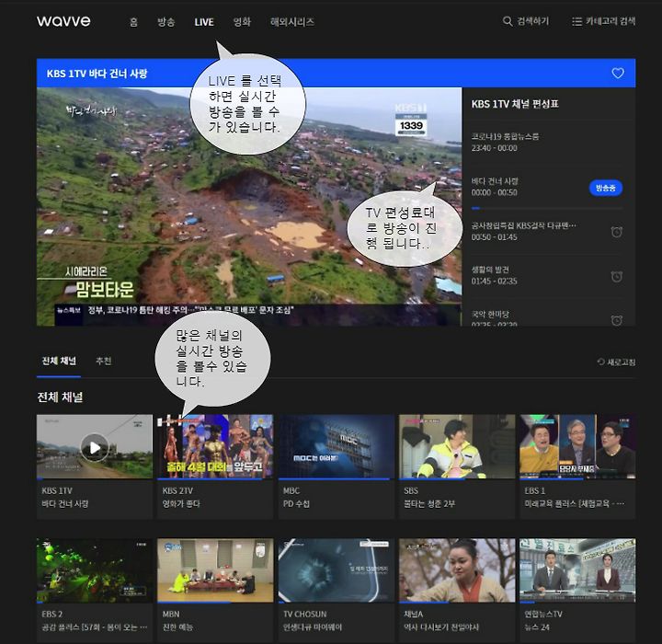Open 검색하기 search text
Viewport: 662px width, 644px height.
(533, 21)
